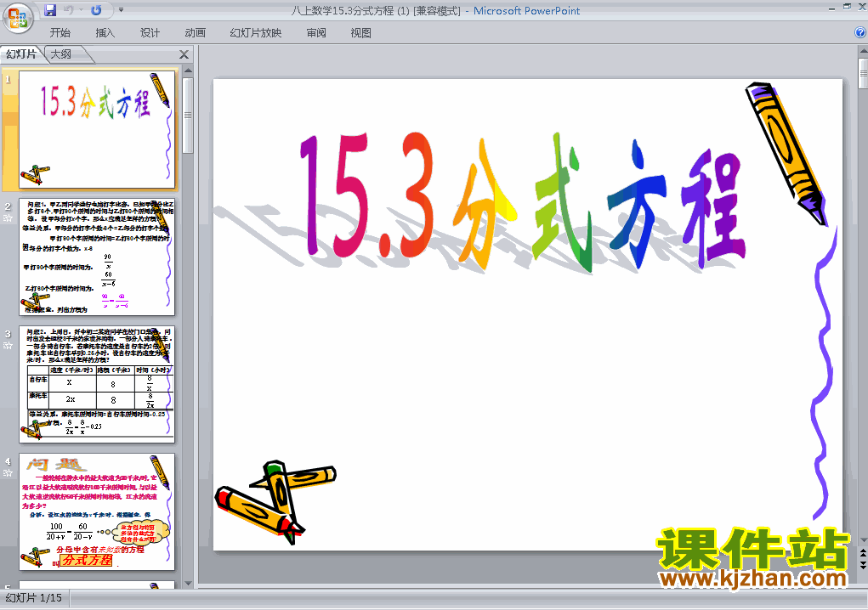This screenshot has height=610, width=868.
Task: Minimize the PowerPoint window
Action: tap(832, 8)
